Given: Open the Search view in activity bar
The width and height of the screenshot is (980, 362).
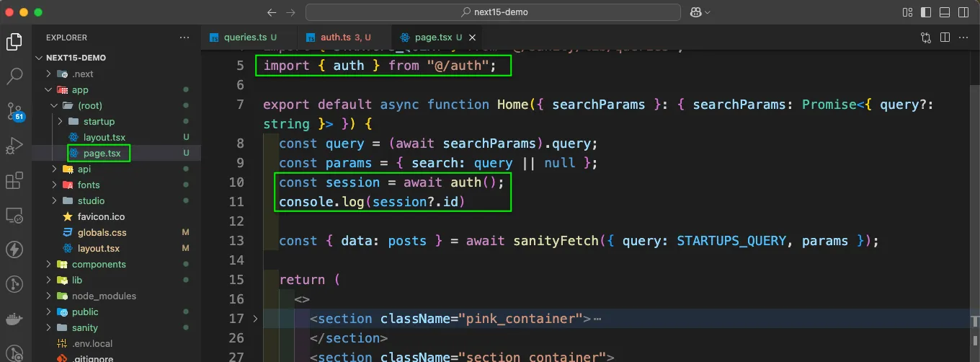Looking at the screenshot, I should (x=14, y=75).
